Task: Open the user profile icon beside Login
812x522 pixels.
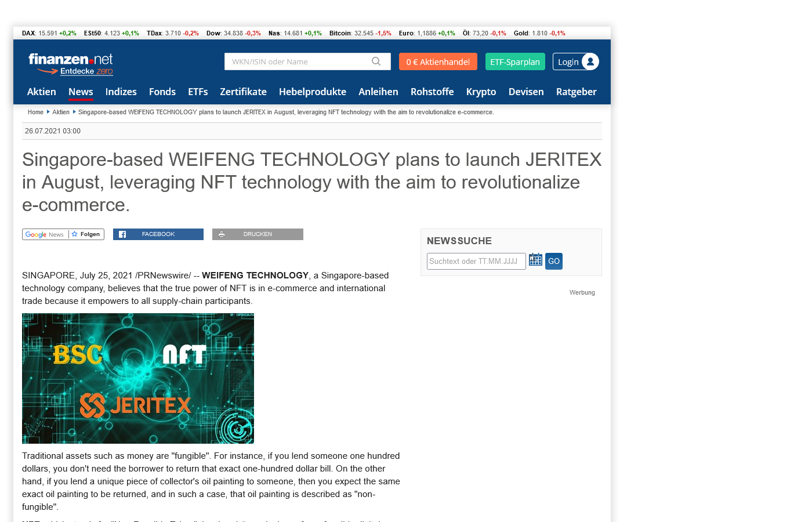Action: coord(590,61)
